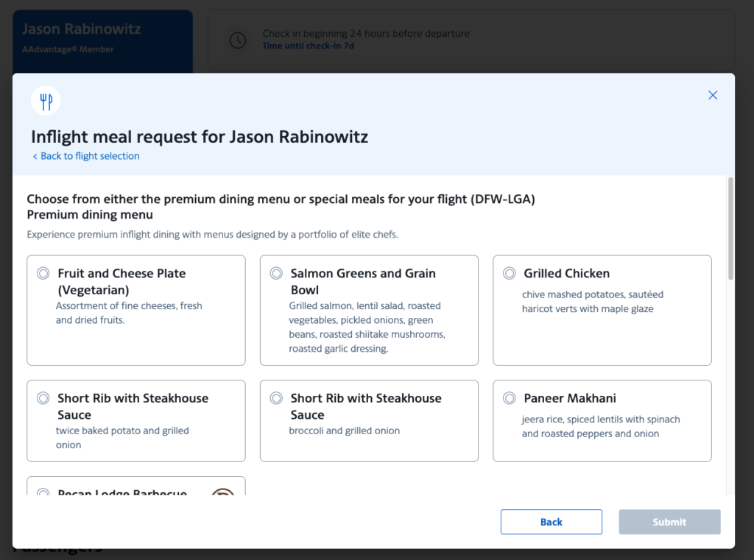This screenshot has height=560, width=754.
Task: Select the Fruit and Cheese Plate meal
Action: coord(42,272)
